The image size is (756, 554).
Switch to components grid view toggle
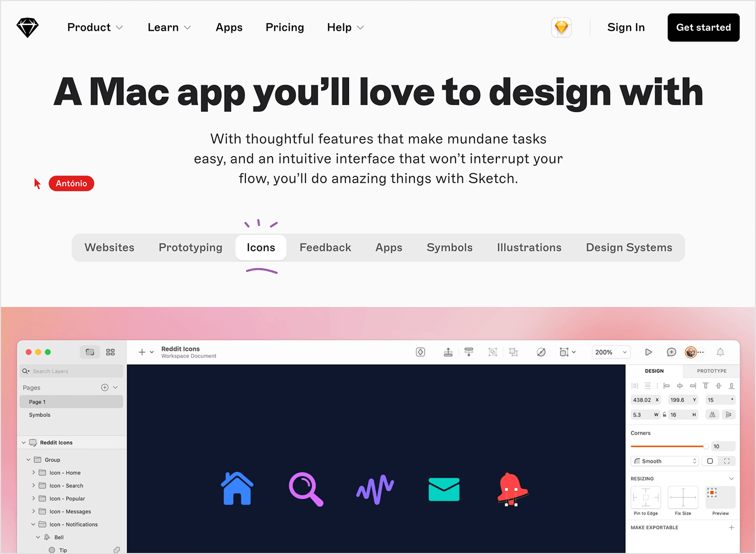click(x=110, y=352)
